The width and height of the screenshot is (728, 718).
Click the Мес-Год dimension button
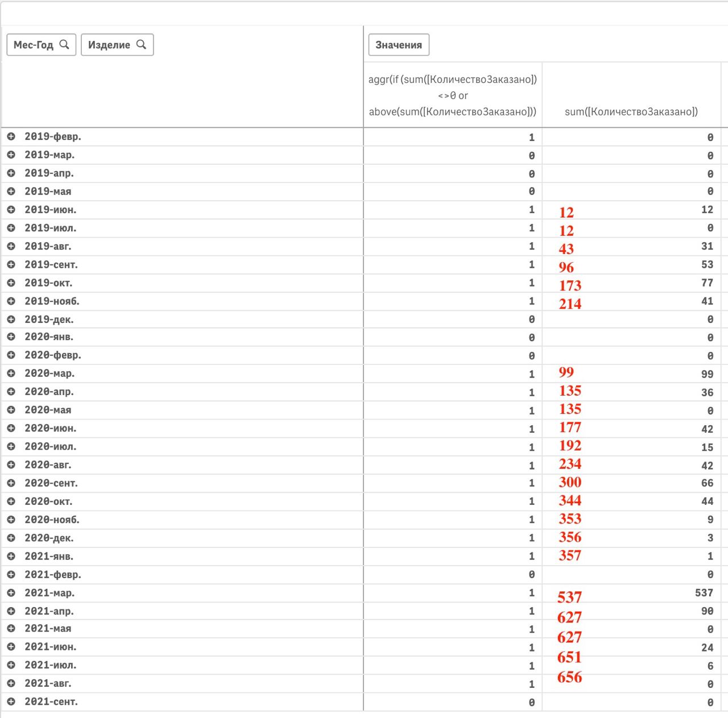tap(33, 45)
